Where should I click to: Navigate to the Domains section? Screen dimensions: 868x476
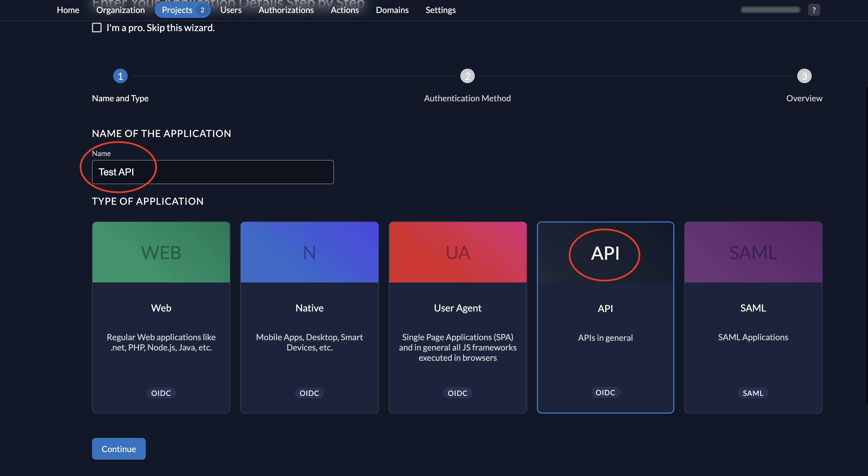tap(392, 10)
